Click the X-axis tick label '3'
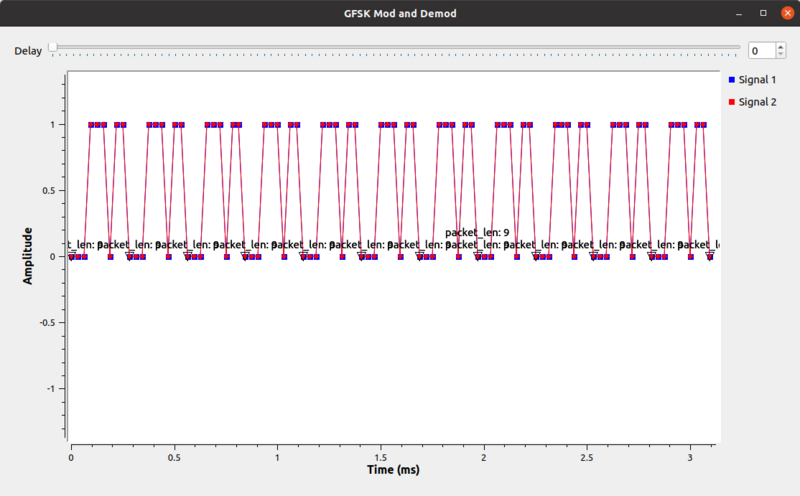This screenshot has height=496, width=800. coord(690,458)
